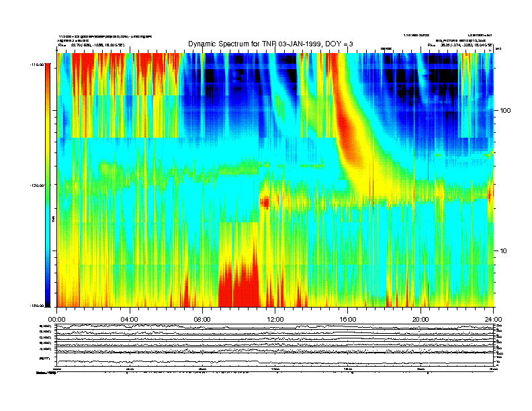The height and width of the screenshot is (411, 532).
Task: Click the 16:00 time axis label
Action: [348, 320]
